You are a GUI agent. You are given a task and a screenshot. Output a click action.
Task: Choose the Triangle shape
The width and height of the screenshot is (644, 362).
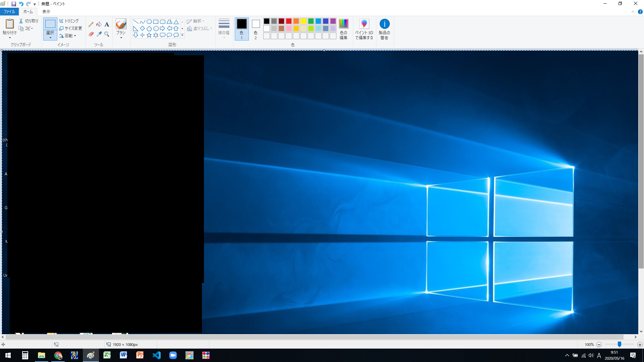[176, 22]
